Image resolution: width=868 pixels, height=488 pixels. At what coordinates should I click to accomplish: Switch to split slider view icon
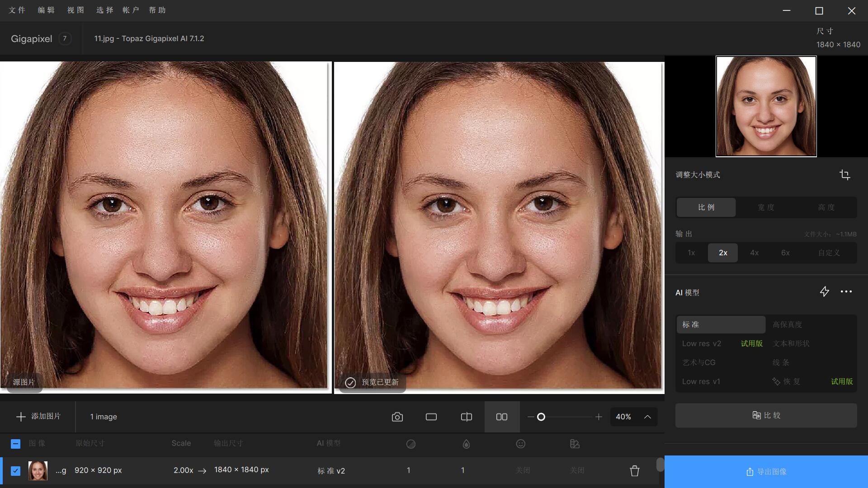[466, 417]
